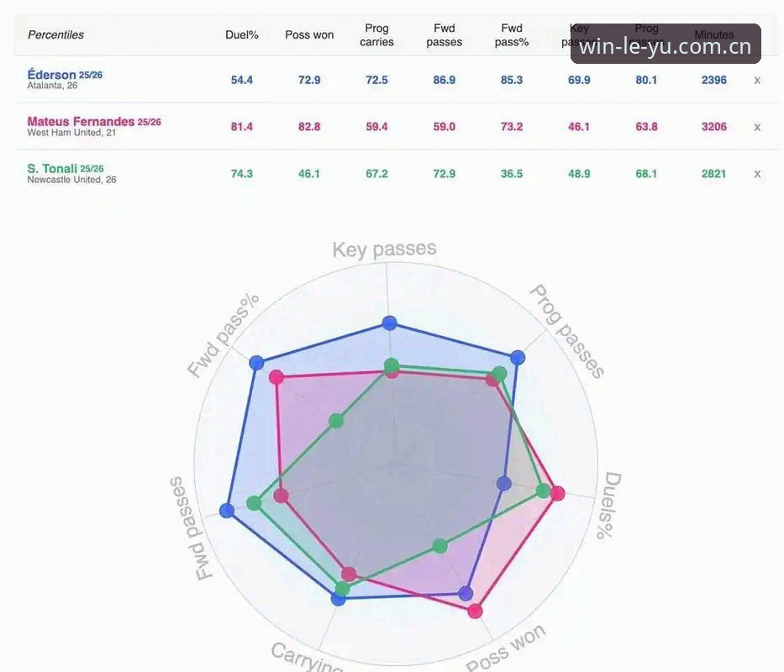784x672 pixels.
Task: Sort by Fwd pass% column header
Action: pos(512,35)
